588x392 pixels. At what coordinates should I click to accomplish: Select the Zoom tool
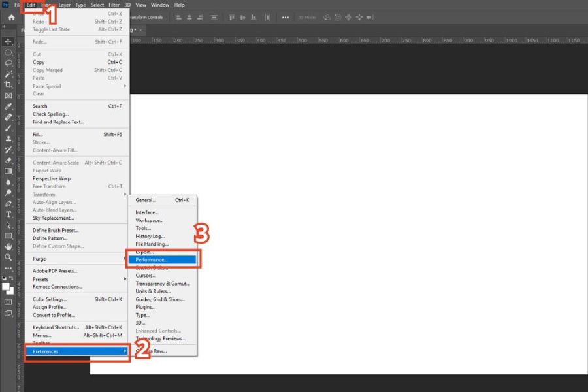8,257
